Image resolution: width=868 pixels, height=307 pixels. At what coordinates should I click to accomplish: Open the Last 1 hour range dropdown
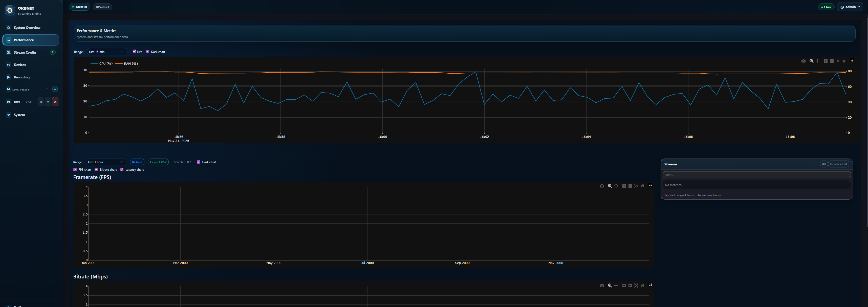(x=106, y=162)
